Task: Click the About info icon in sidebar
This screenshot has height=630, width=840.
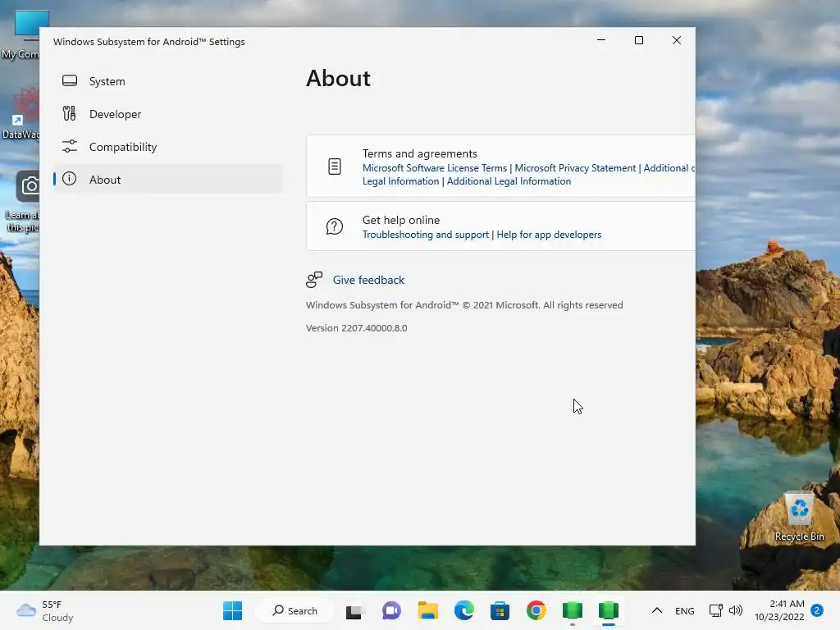Action: (69, 179)
